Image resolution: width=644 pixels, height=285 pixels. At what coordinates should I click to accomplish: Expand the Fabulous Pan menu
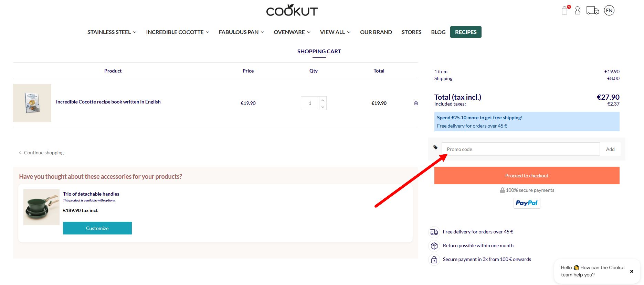click(241, 32)
